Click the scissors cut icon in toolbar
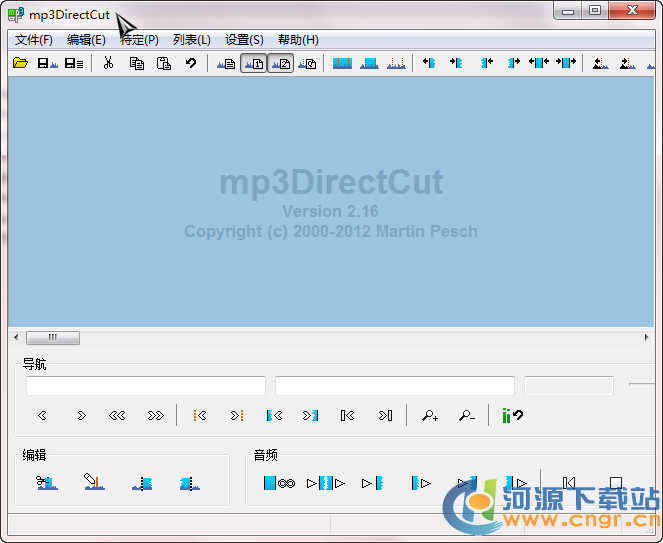 pyautogui.click(x=108, y=63)
